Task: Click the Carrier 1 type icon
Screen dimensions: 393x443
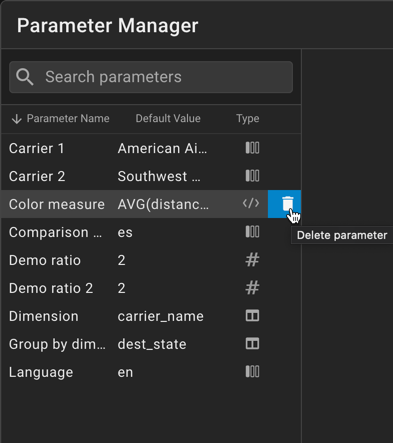Action: click(252, 148)
